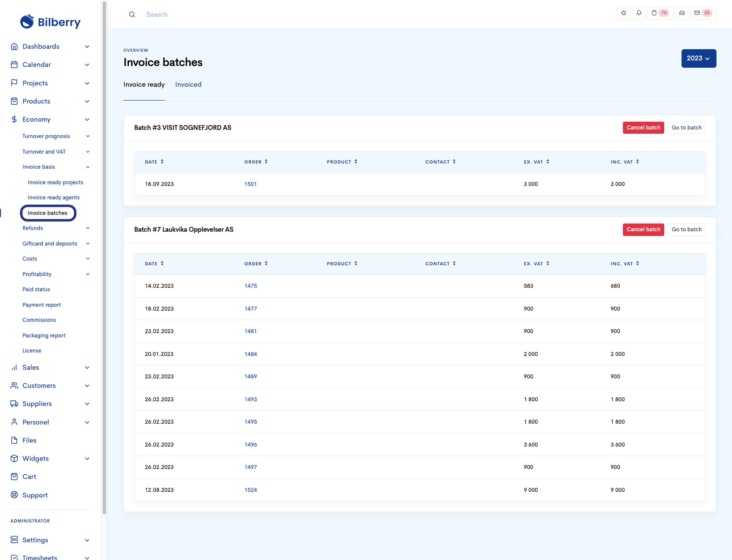
Task: Open clipboard tasks icon with 76 badge
Action: (x=660, y=13)
